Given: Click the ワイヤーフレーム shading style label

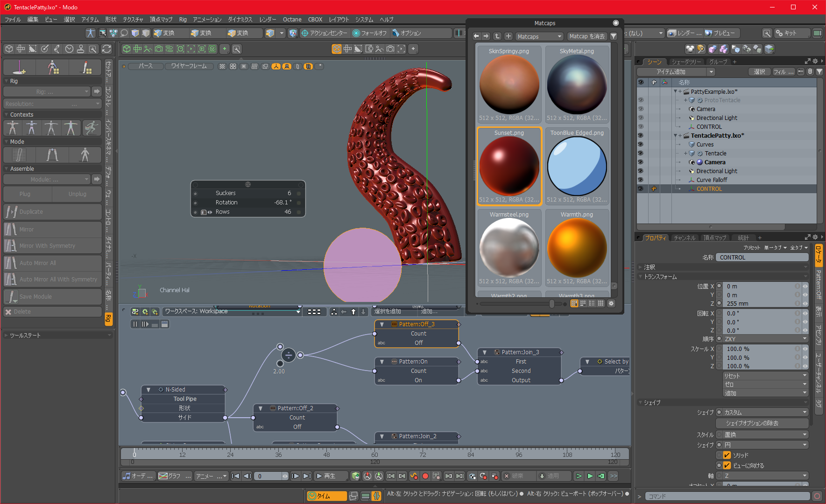Looking at the screenshot, I should click(x=189, y=66).
